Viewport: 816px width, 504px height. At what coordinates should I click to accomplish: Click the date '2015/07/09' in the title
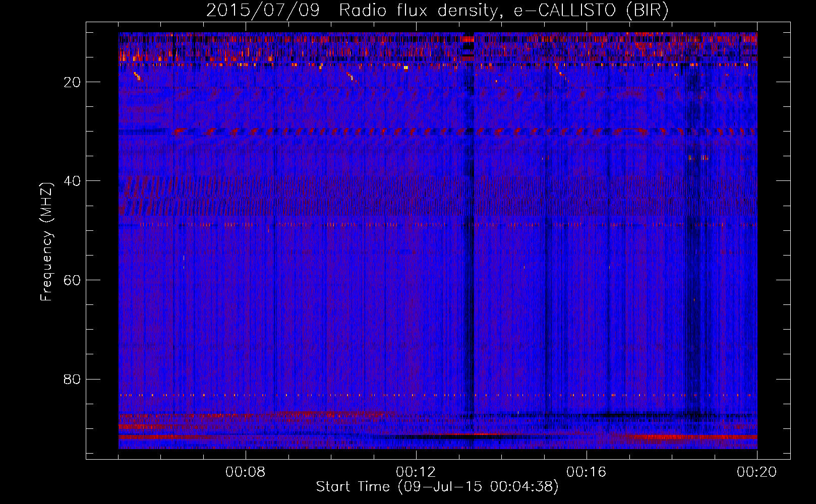(x=263, y=11)
